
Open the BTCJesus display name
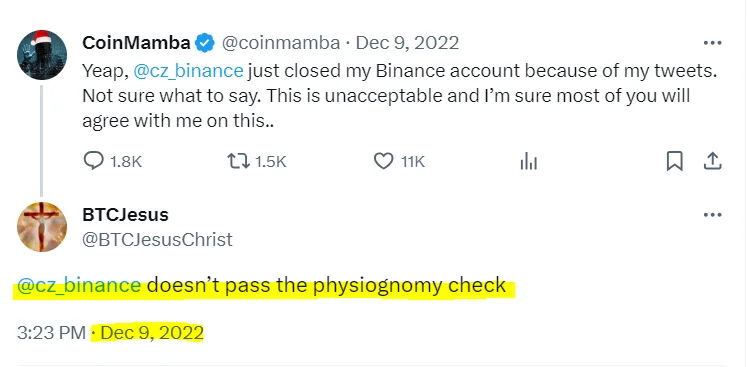point(125,215)
